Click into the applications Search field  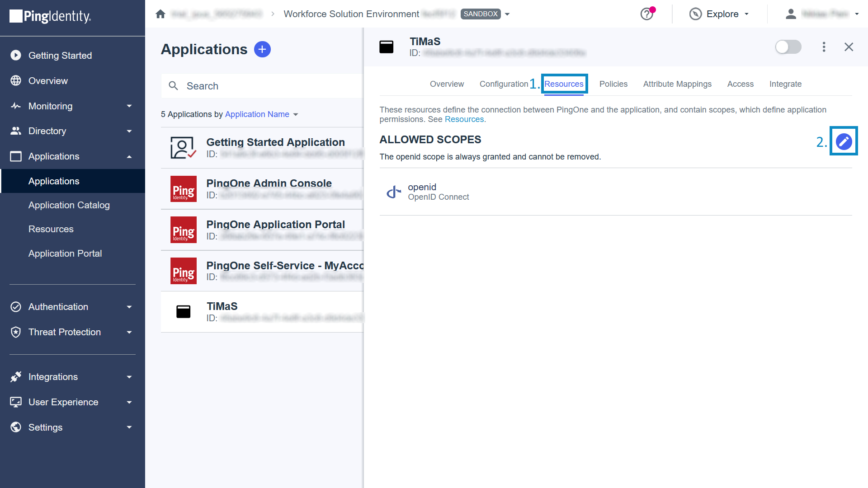click(x=262, y=86)
